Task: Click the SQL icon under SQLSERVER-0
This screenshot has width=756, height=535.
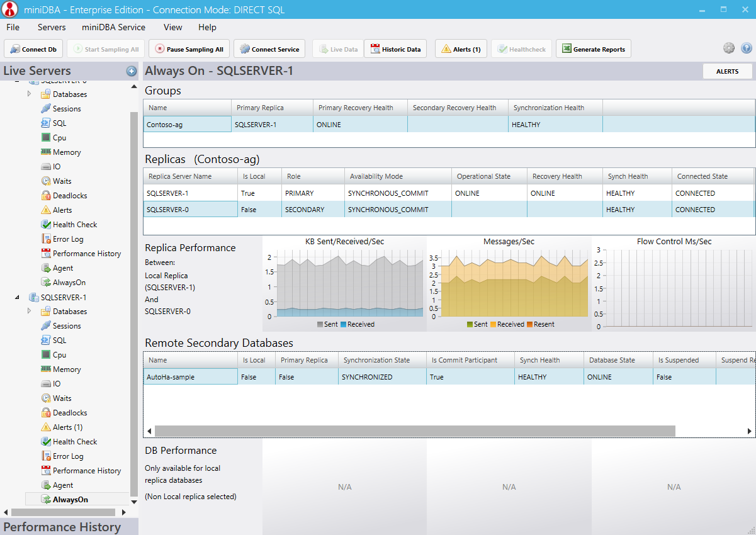Action: pos(46,123)
